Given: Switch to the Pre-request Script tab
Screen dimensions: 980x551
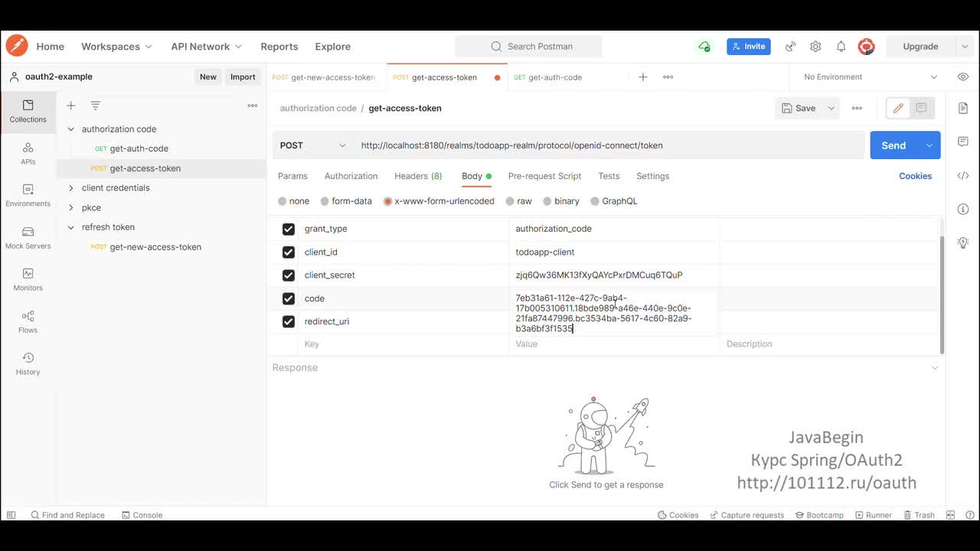Looking at the screenshot, I should coord(544,176).
